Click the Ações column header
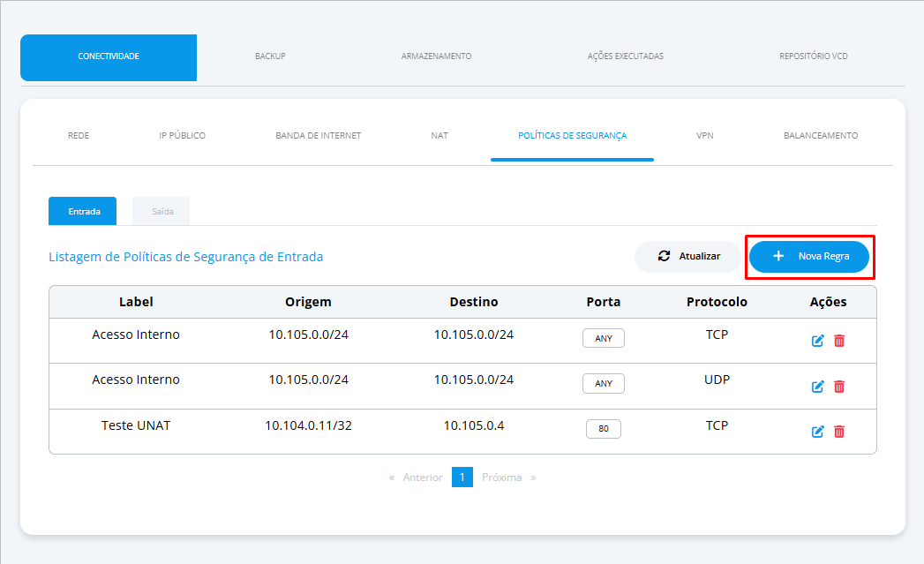 click(x=828, y=302)
